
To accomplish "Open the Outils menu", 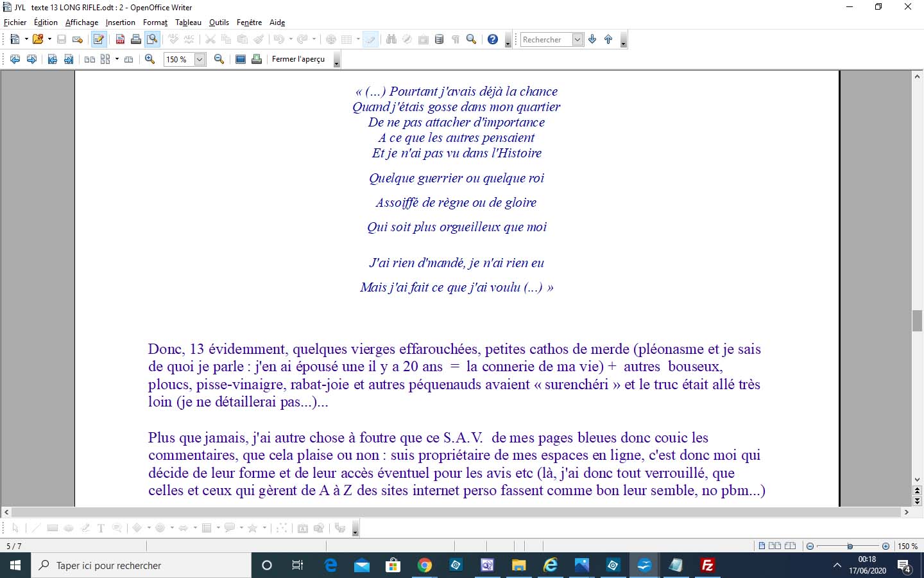I will [x=219, y=22].
